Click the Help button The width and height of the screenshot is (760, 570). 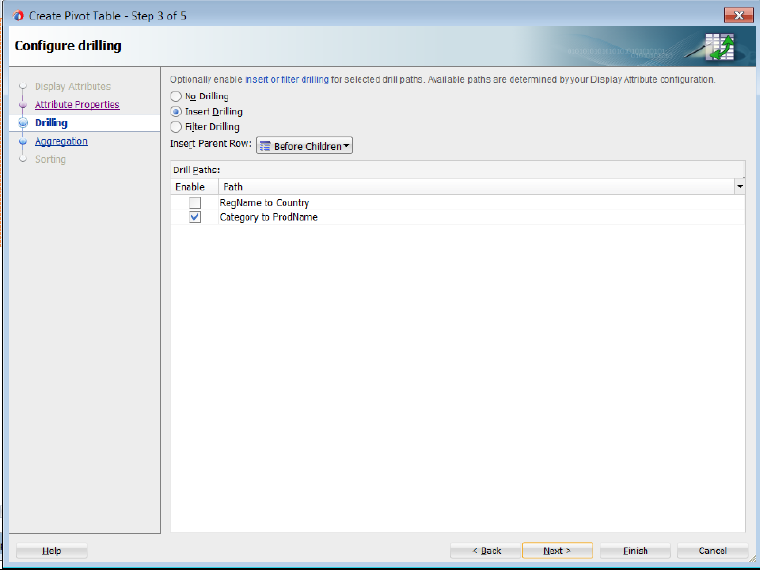tap(52, 551)
